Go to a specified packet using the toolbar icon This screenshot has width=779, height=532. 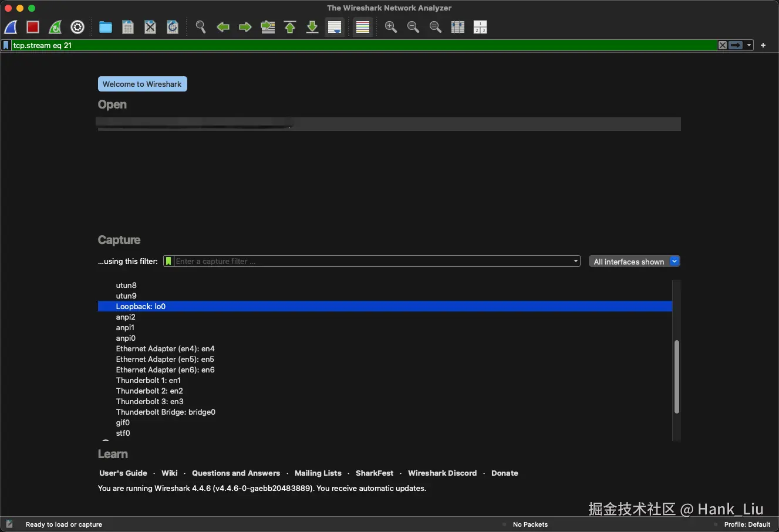(268, 27)
